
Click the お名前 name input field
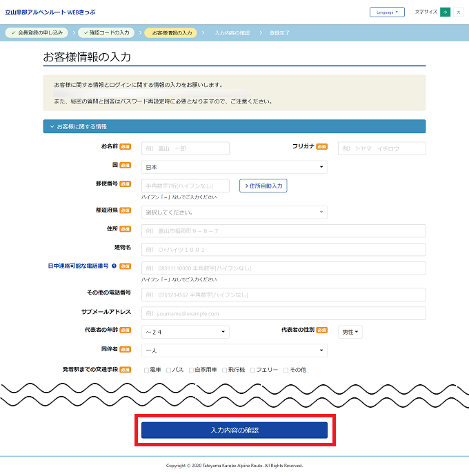coord(185,148)
